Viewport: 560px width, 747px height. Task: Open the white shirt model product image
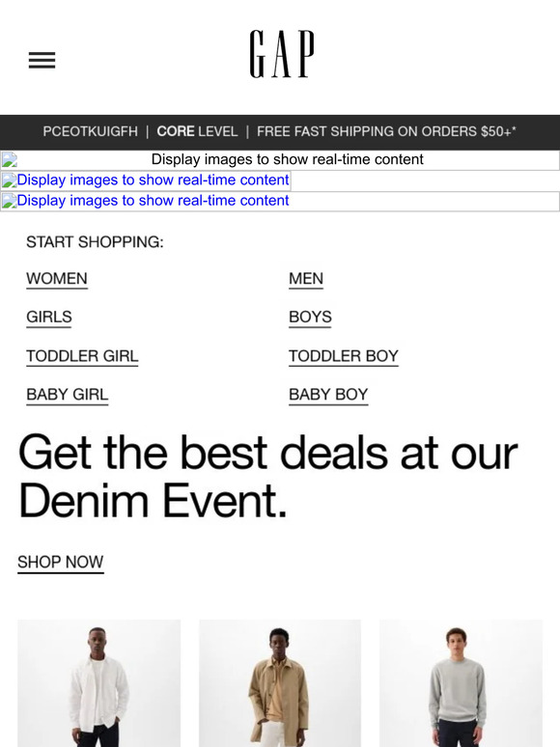point(99,683)
